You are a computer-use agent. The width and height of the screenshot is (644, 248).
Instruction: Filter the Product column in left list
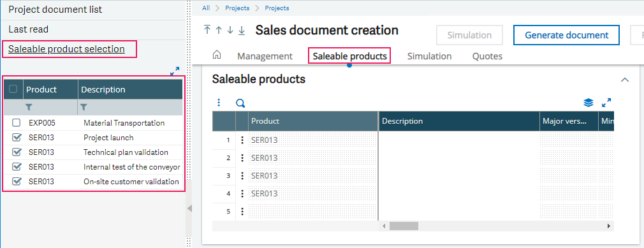tap(29, 107)
